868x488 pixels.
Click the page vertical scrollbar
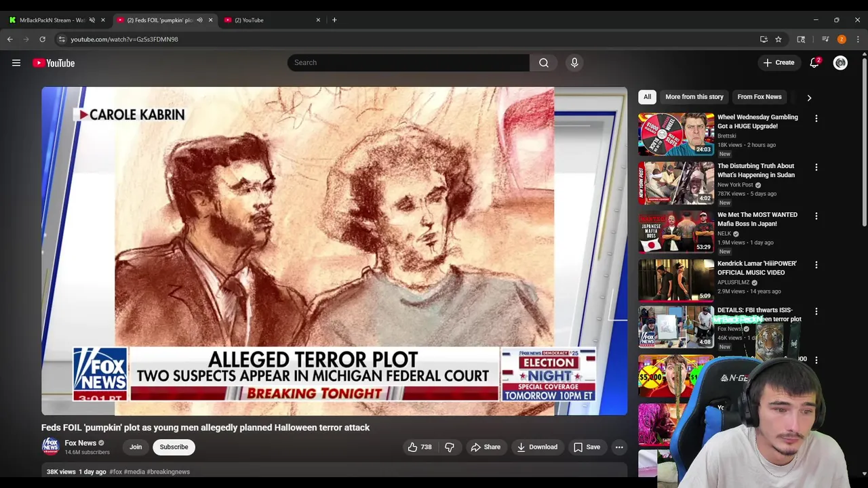(x=864, y=142)
